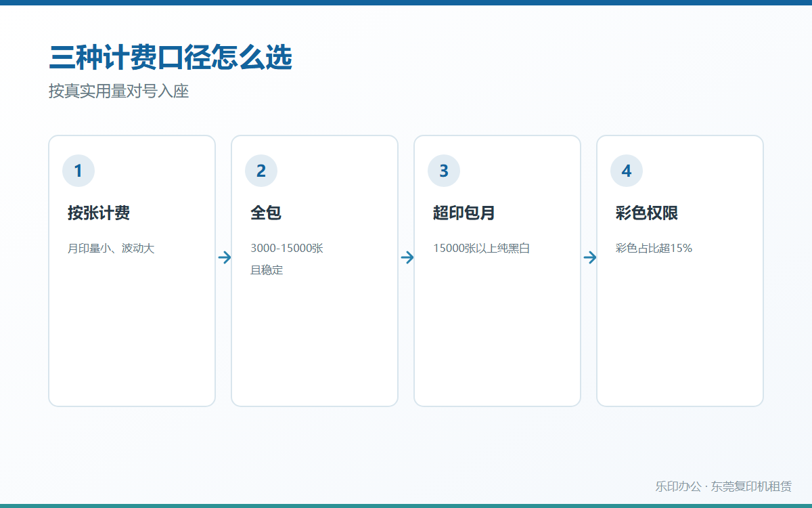Select the heading 超印包月
The image size is (812, 508).
click(x=464, y=213)
